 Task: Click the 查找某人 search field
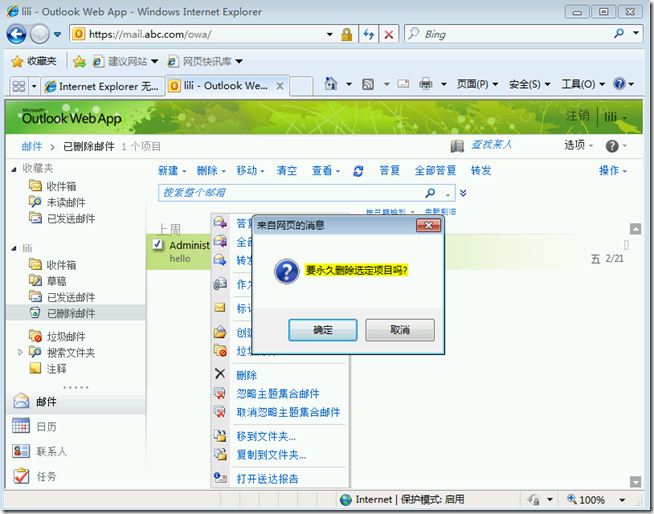coord(491,145)
